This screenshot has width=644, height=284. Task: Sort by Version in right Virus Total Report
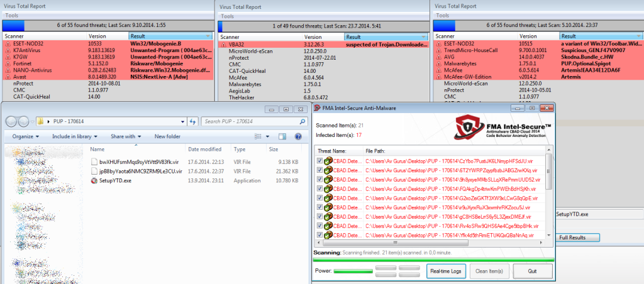(538, 36)
